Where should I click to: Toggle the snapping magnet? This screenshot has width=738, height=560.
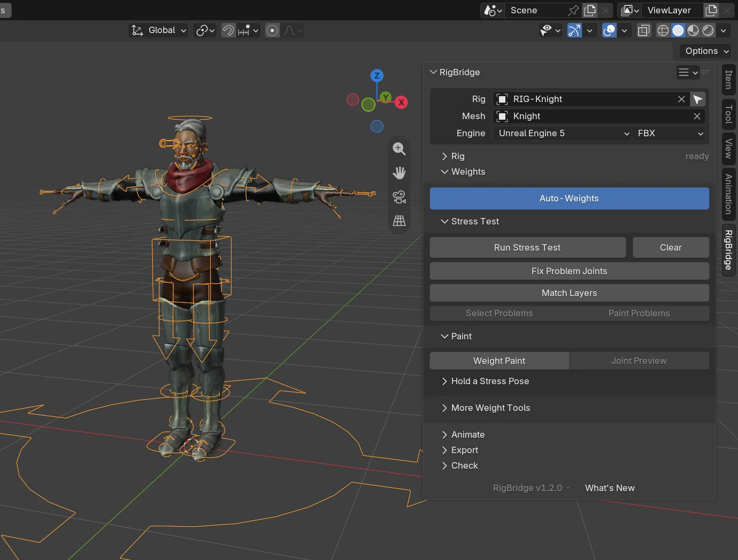point(228,30)
